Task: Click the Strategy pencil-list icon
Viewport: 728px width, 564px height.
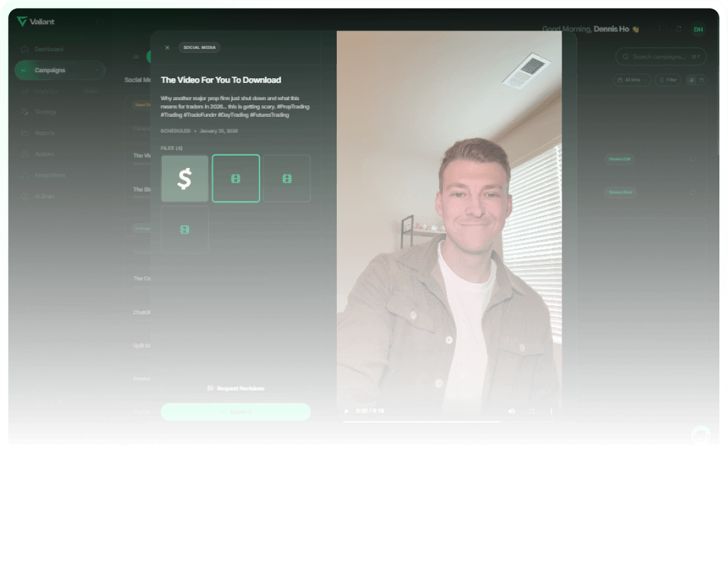Action: coord(25,111)
